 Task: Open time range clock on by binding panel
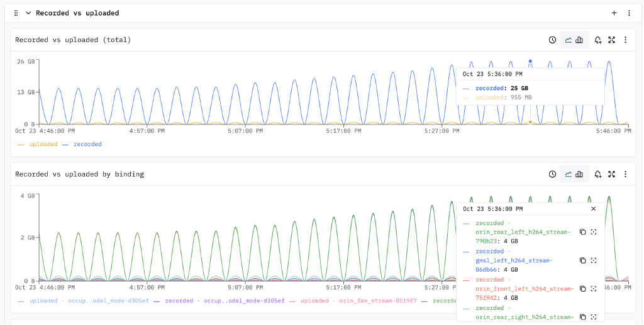tap(552, 174)
